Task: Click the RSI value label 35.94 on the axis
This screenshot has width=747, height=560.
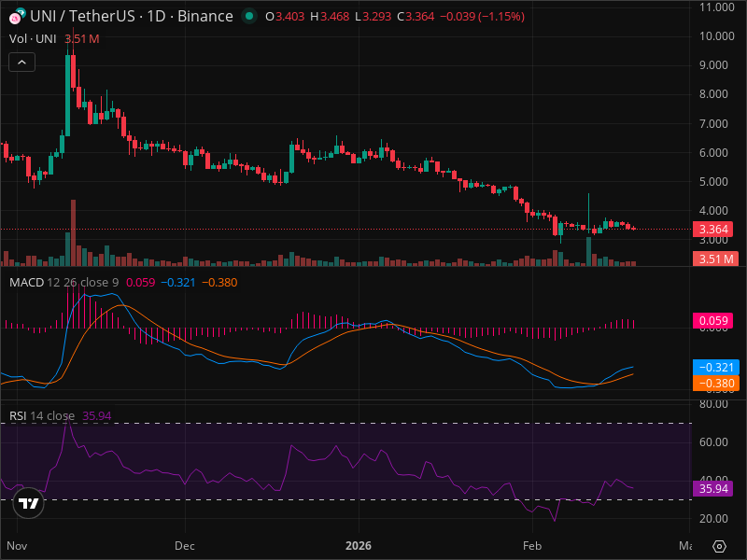Action: click(712, 488)
